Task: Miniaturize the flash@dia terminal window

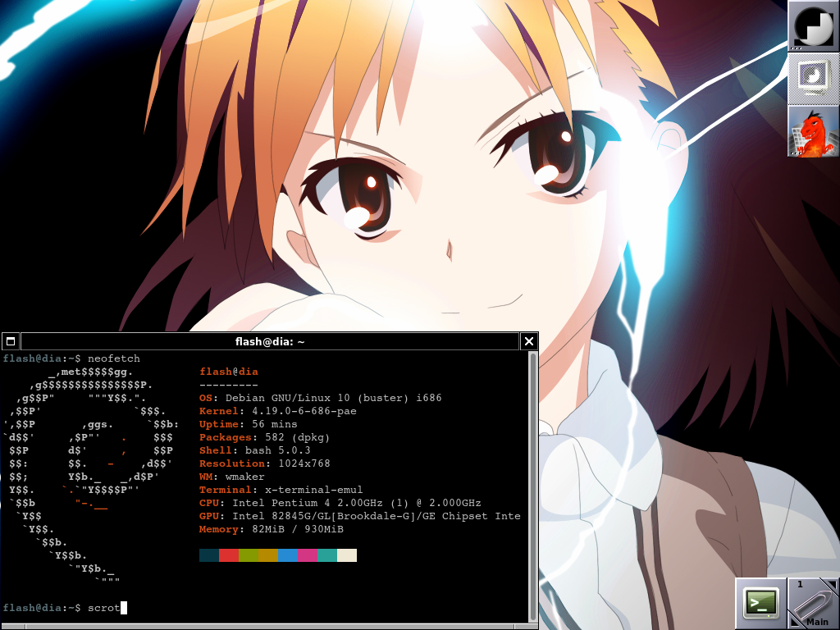Action: (x=11, y=341)
